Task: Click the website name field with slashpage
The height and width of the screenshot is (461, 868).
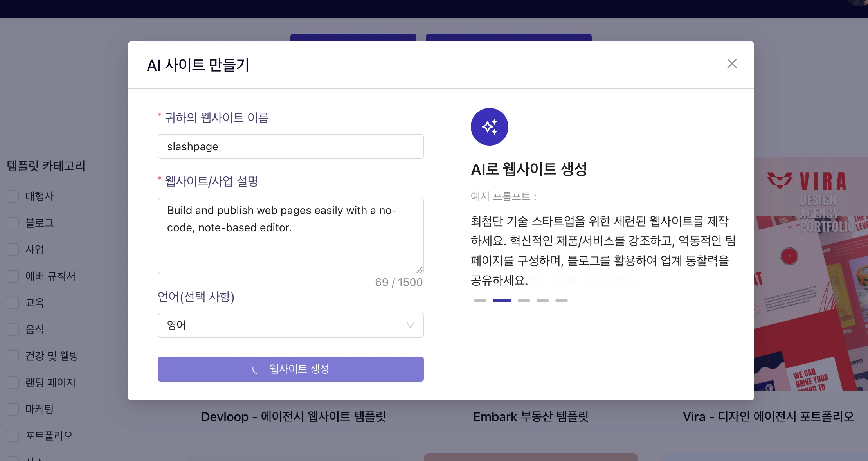Action: [x=290, y=146]
